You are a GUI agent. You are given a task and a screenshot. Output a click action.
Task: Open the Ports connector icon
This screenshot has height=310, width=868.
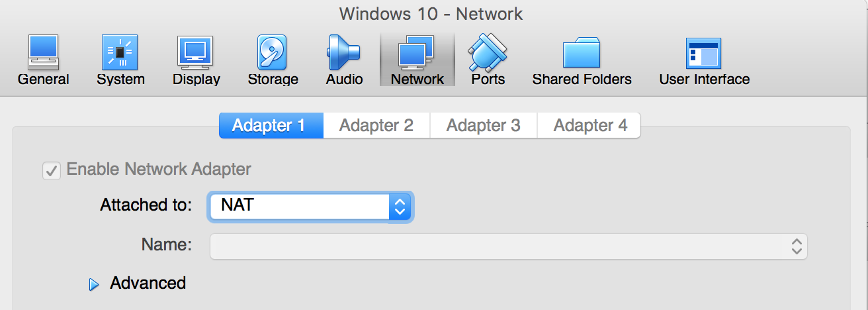(x=488, y=53)
